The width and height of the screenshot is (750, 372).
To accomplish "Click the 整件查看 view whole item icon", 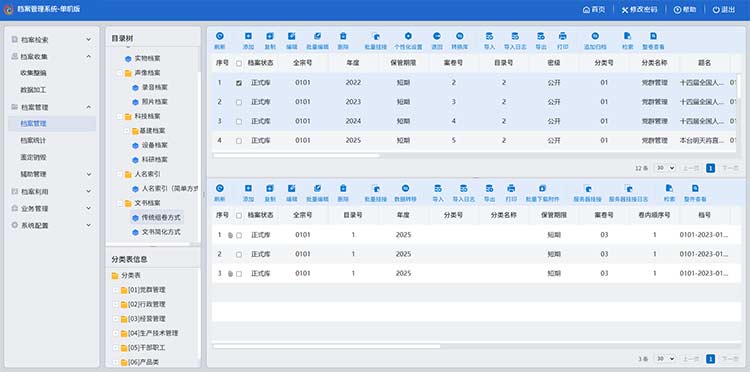I will (695, 188).
